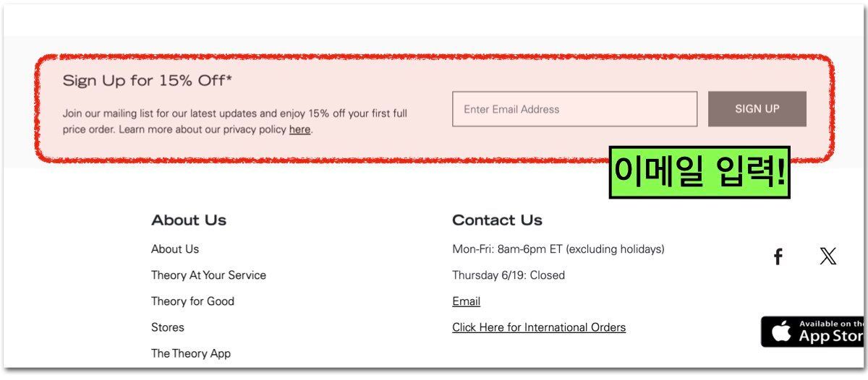
Task: Click the Email link under Contact Us
Action: (x=466, y=301)
